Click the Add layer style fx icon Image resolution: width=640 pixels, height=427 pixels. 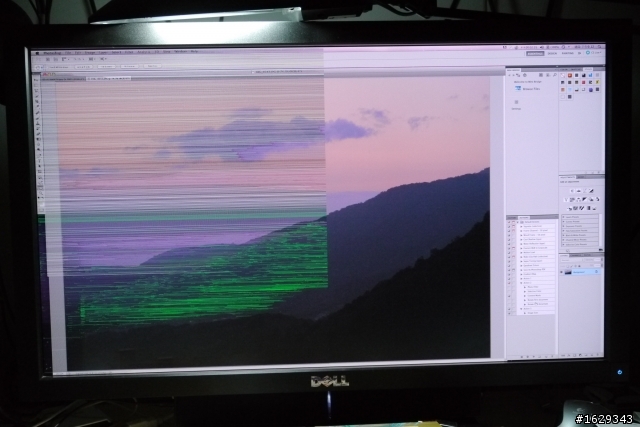click(x=569, y=355)
